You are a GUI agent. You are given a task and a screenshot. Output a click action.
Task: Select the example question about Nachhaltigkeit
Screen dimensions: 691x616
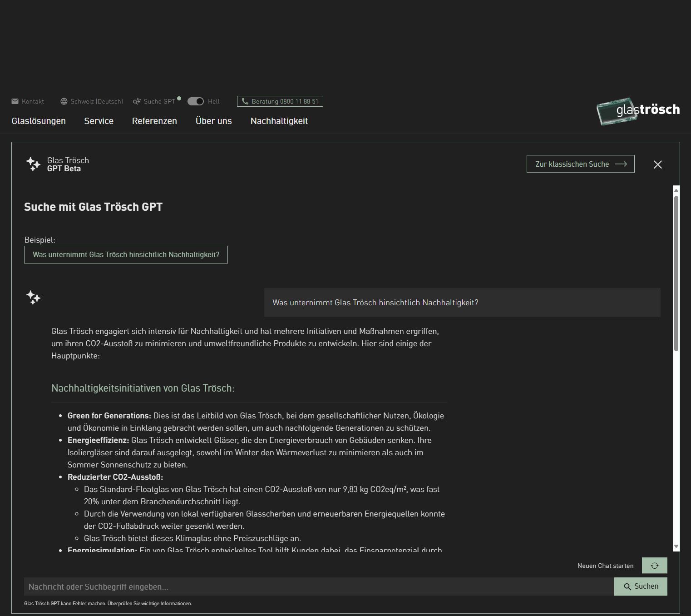[x=126, y=254]
